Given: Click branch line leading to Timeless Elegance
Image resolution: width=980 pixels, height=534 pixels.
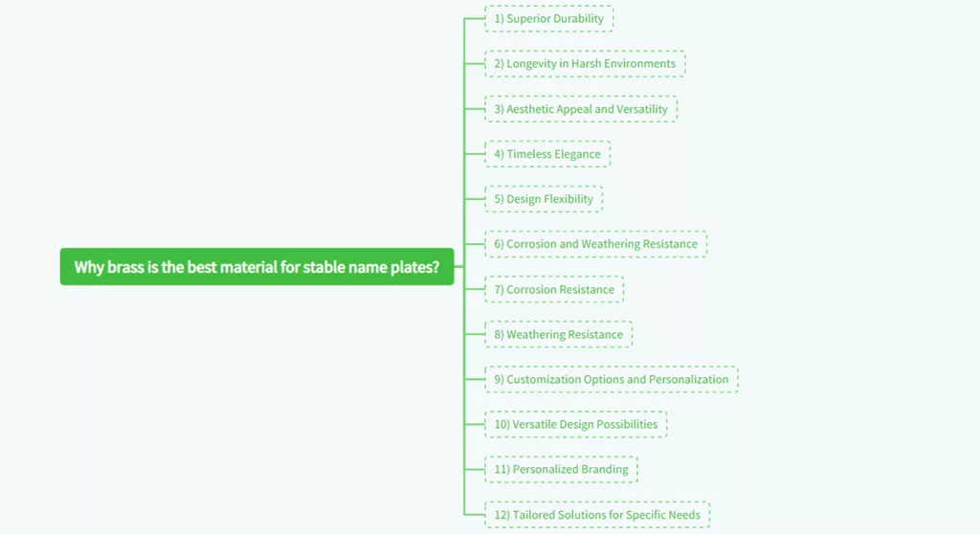Looking at the screenshot, I should pyautogui.click(x=475, y=154).
